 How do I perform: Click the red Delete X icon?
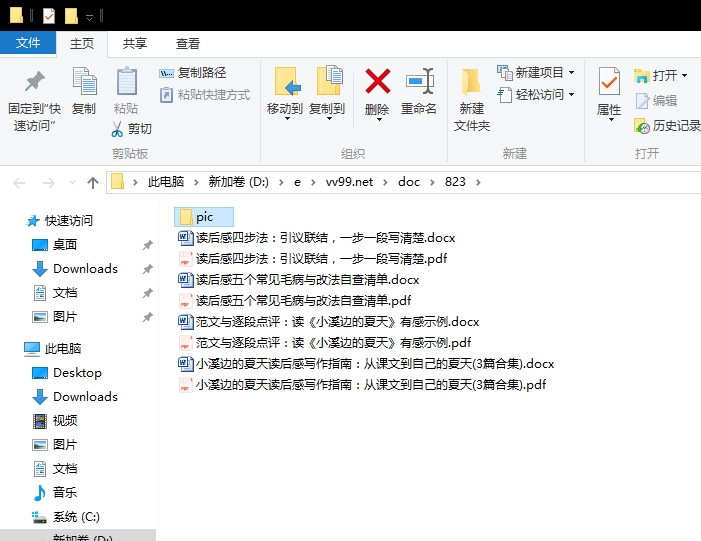378,81
